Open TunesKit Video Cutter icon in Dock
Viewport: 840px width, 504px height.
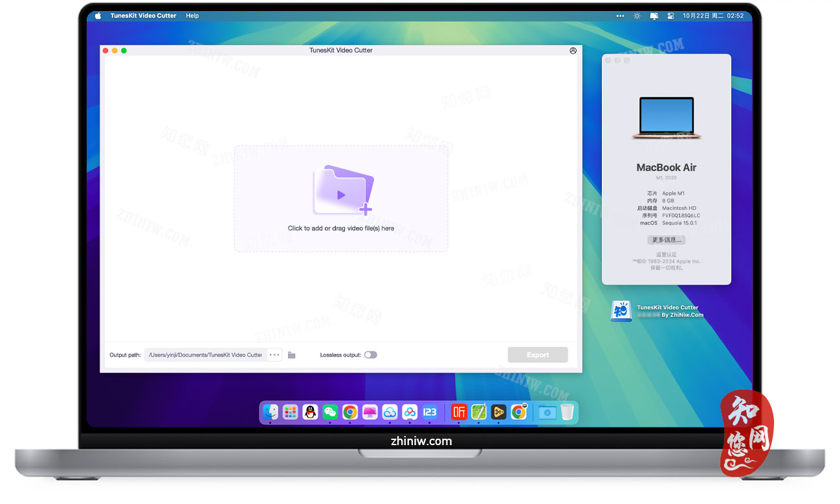[498, 412]
